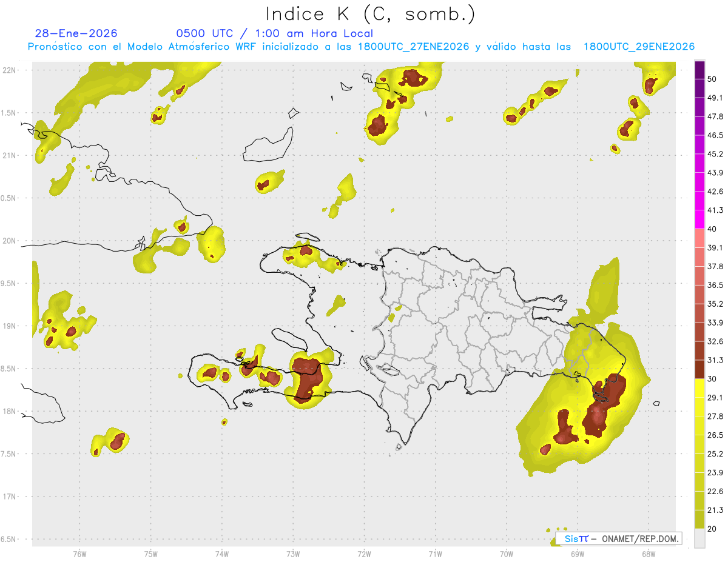
Task: Click the "20N" latitude label
Action: 10,241
